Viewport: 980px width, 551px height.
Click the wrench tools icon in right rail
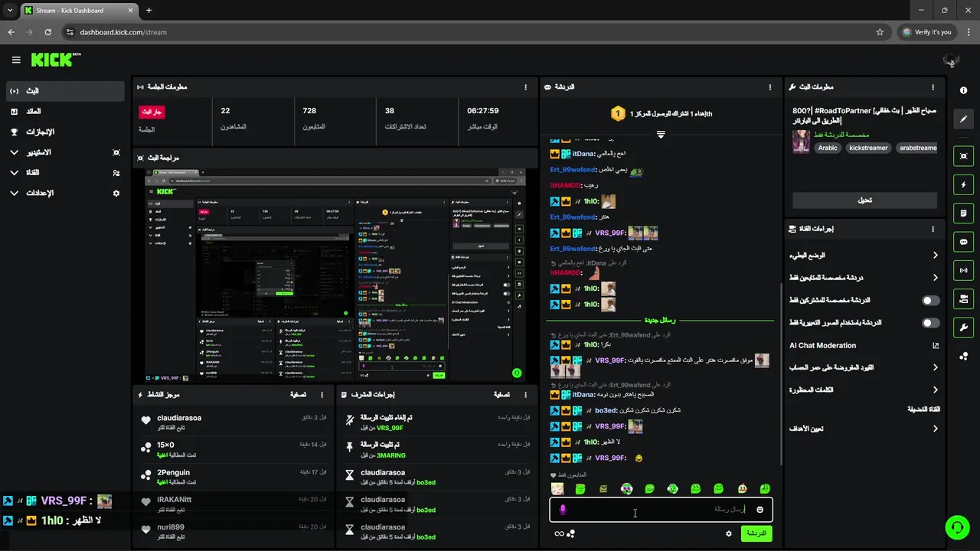[963, 328]
